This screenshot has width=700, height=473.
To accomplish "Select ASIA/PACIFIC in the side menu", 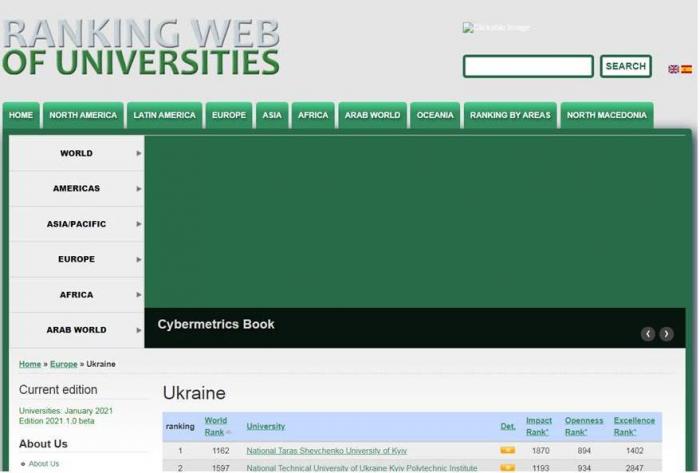I will coord(76,224).
